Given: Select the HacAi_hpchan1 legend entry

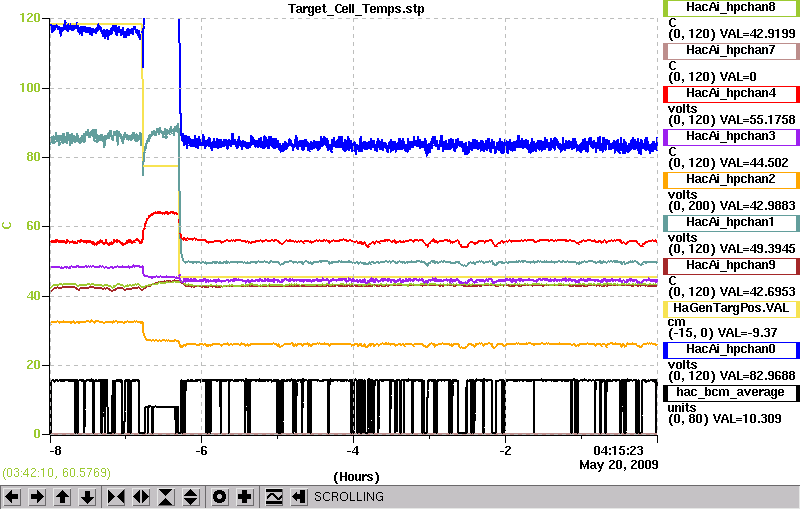Looking at the screenshot, I should 731,223.
